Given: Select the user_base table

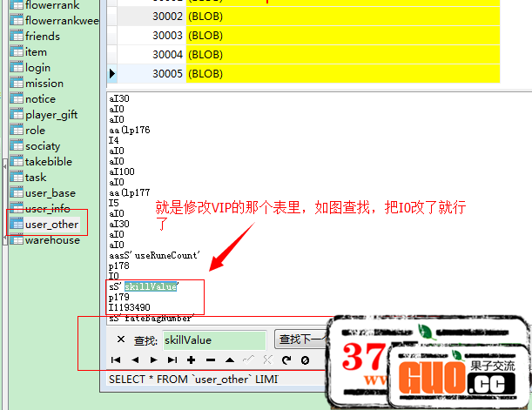Looking at the screenshot, I should coord(50,193).
